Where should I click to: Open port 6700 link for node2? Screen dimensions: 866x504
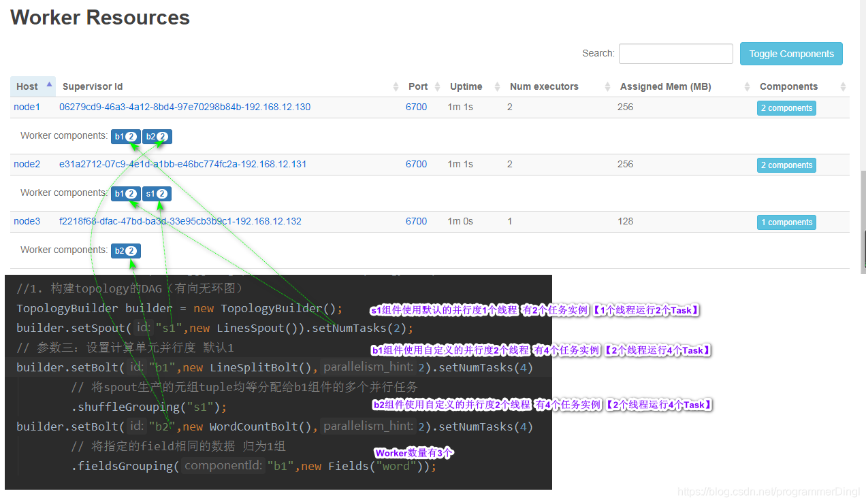click(416, 164)
